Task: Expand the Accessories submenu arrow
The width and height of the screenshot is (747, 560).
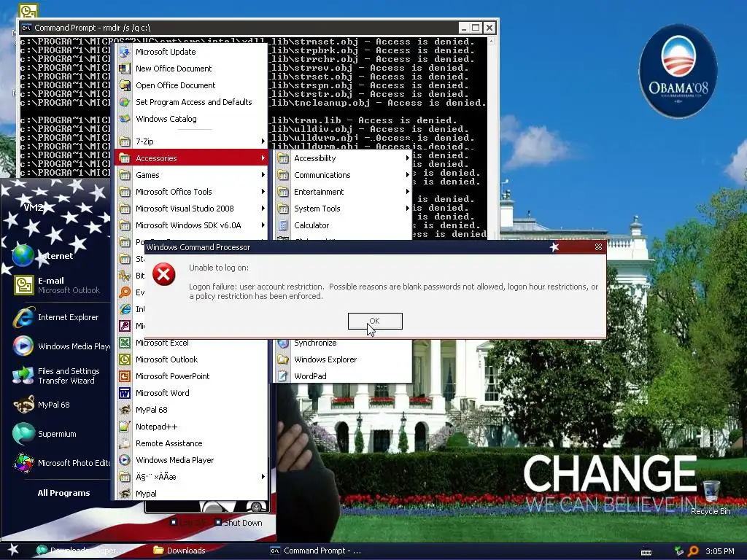Action: [x=263, y=158]
